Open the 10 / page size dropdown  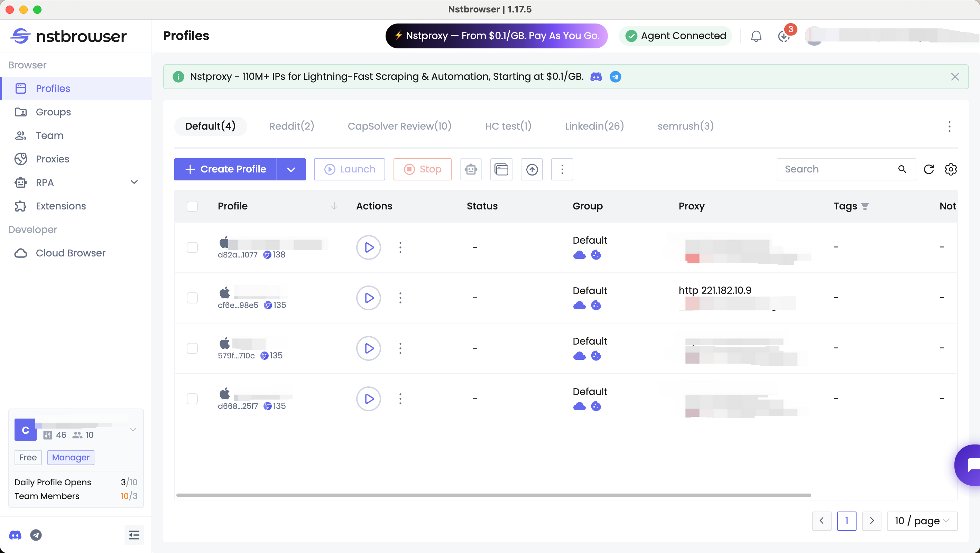point(922,521)
